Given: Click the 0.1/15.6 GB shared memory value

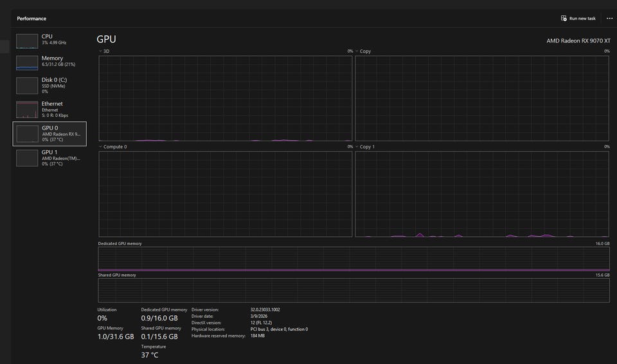Looking at the screenshot, I should pos(159,336).
